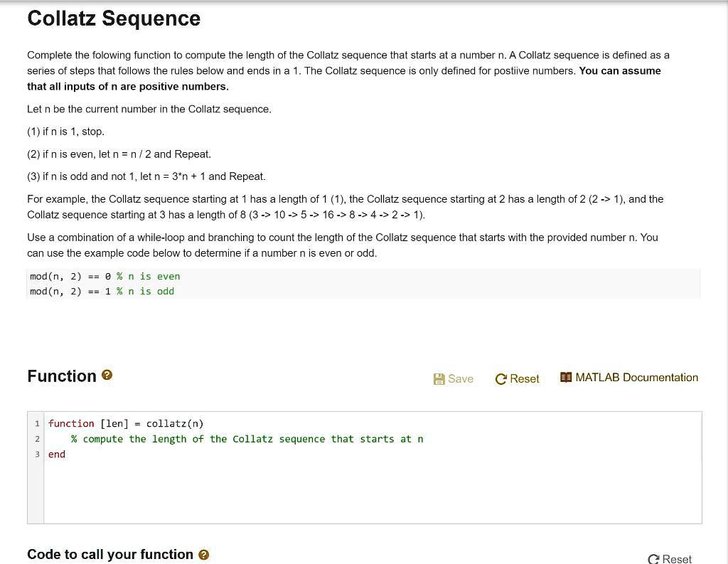Viewport: 728px width, 564px height.
Task: Click the end keyword in the code editor
Action: 57,454
